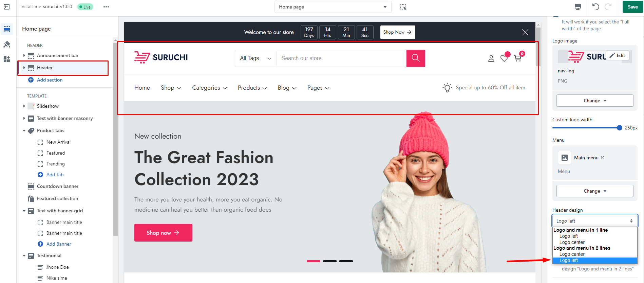Collapse the Product tabs section
Screen dimensions: 644x283
point(24,131)
